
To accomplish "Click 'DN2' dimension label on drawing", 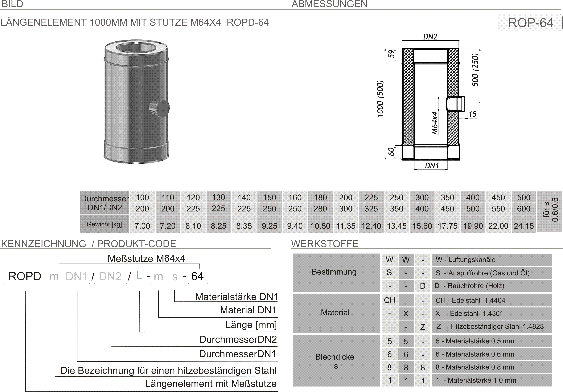I will [x=430, y=37].
